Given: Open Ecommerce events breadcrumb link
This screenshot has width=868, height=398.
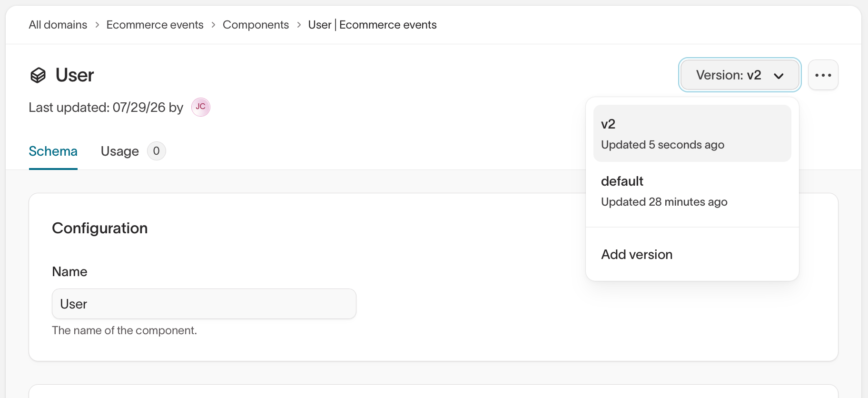Looking at the screenshot, I should click(155, 25).
